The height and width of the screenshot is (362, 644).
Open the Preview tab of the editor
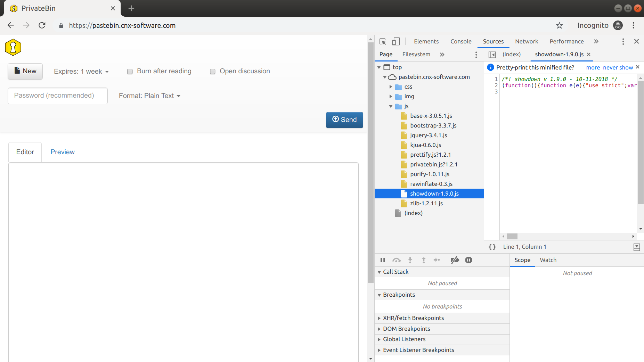(x=62, y=152)
